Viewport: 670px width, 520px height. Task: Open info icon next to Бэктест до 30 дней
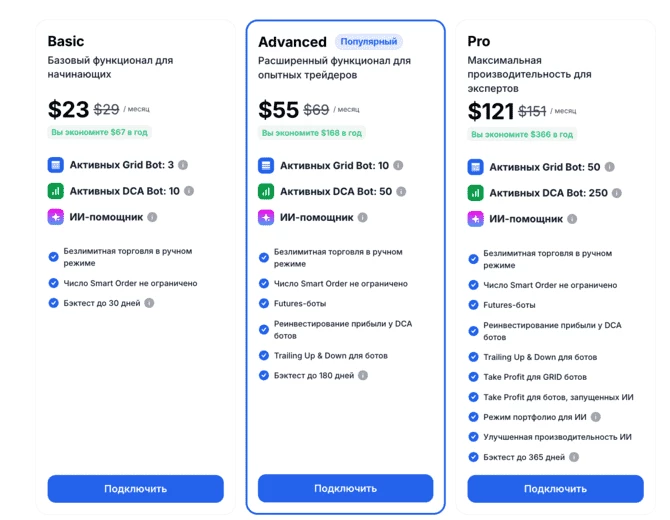149,303
